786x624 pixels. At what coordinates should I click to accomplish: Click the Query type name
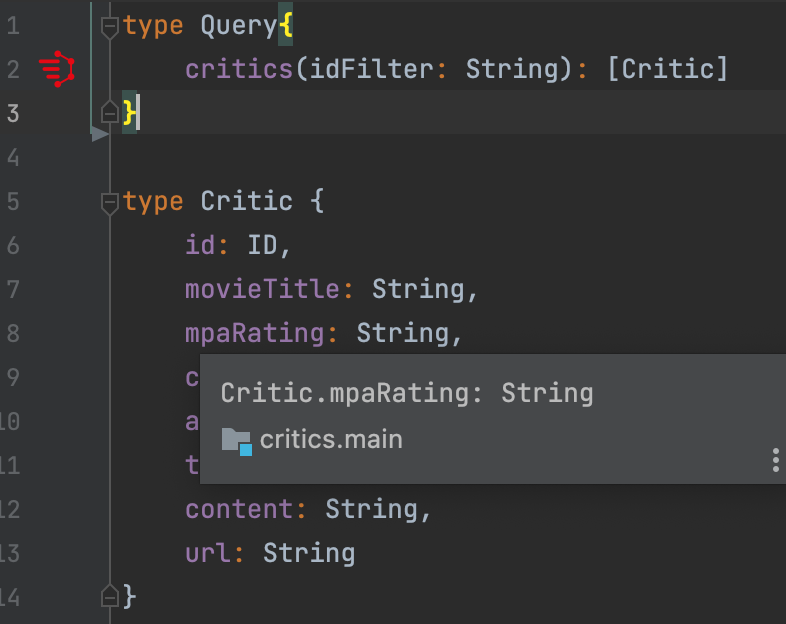pos(238,27)
